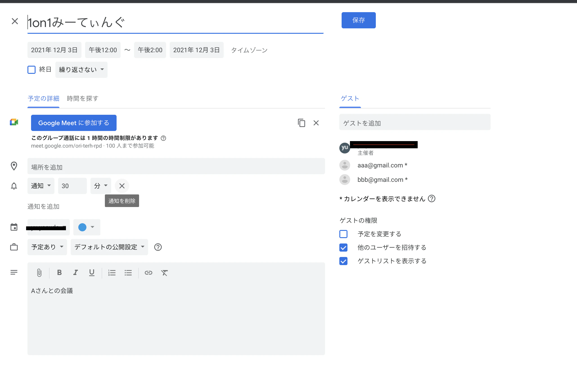Click the description text Aさんとの会議
This screenshot has width=577, height=392.
coord(52,291)
